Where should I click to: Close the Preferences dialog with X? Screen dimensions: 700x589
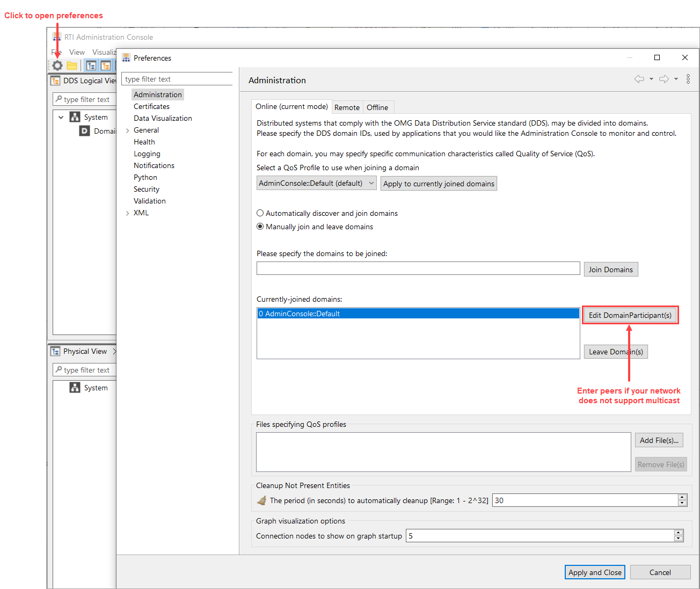point(684,57)
